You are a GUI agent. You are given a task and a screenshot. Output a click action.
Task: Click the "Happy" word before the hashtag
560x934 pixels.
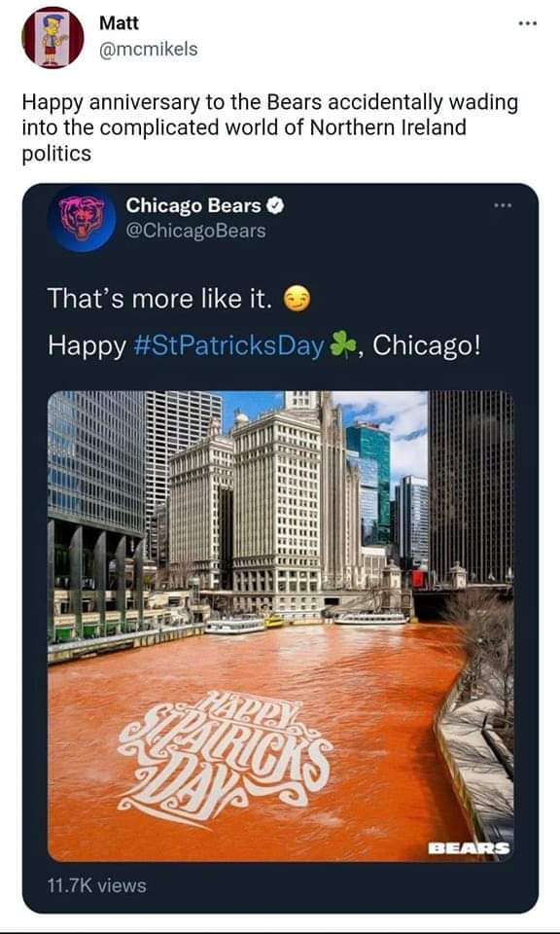pyautogui.click(x=87, y=346)
